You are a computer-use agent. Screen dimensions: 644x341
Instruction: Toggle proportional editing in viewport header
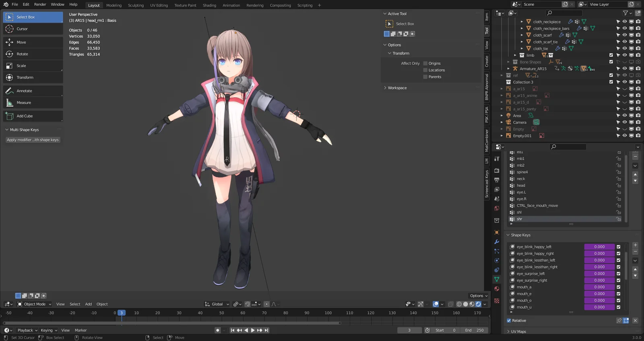coord(266,304)
